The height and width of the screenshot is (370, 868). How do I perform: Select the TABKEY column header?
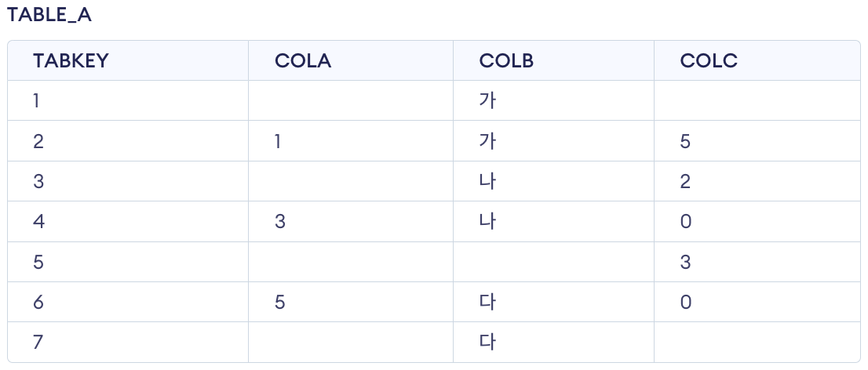pyautogui.click(x=71, y=61)
